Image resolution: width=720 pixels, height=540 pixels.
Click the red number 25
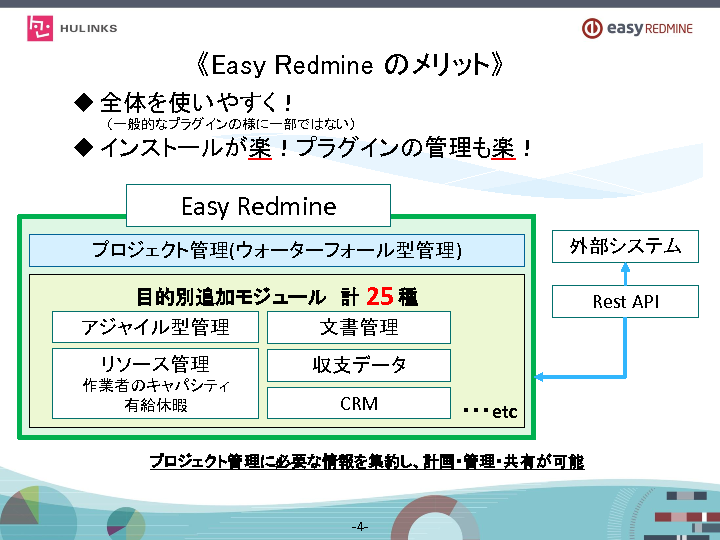[x=380, y=296]
